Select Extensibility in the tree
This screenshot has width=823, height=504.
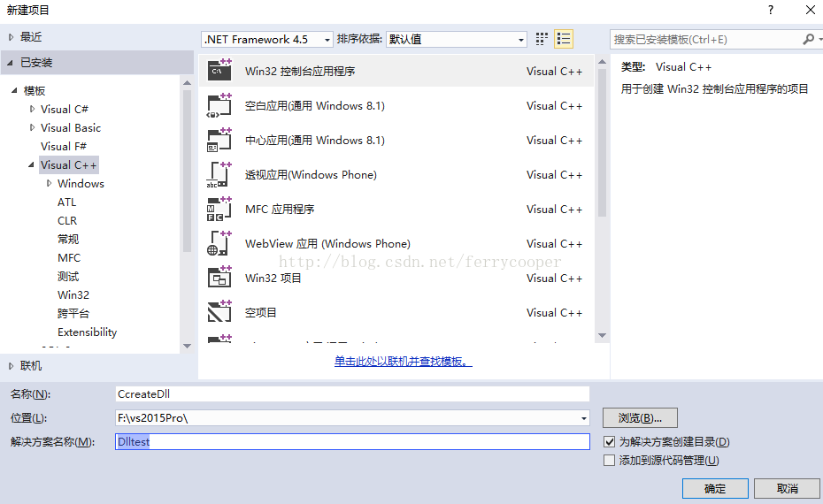pos(87,332)
